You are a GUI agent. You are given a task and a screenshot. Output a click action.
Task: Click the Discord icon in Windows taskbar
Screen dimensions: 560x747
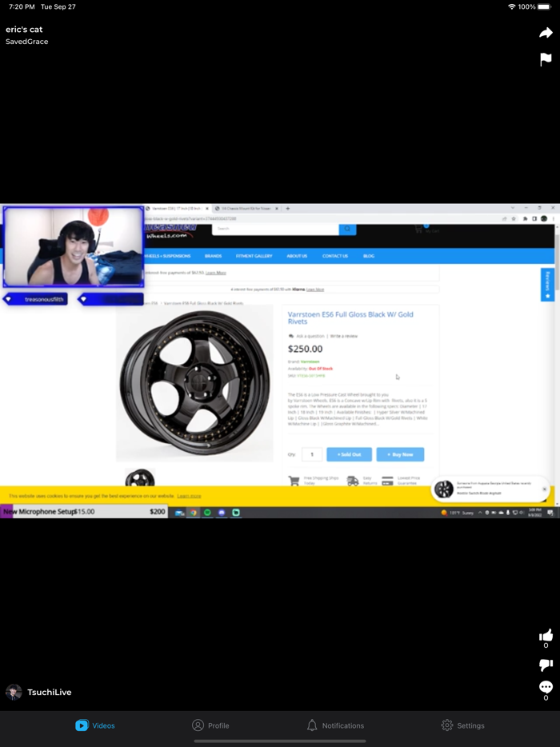[222, 513]
